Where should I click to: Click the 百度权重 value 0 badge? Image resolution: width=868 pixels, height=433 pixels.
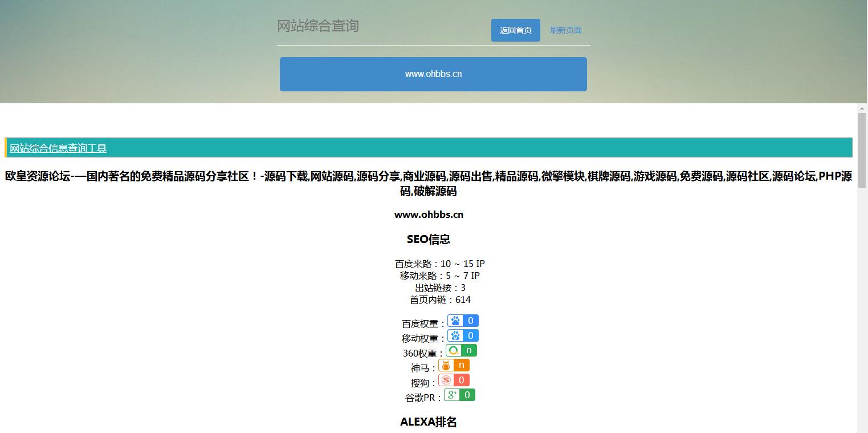[471, 321]
